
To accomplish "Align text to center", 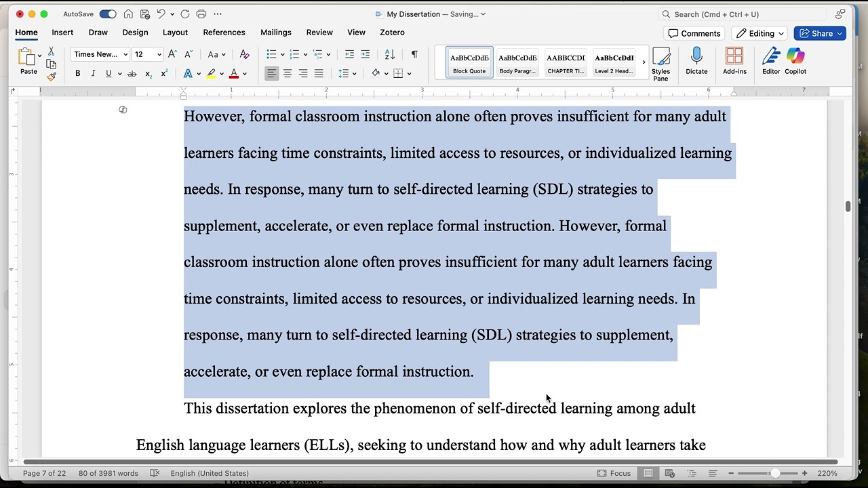I will pos(288,73).
